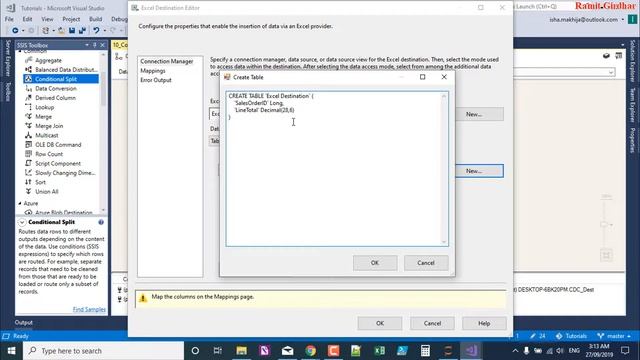Open the Project menu

[71, 19]
